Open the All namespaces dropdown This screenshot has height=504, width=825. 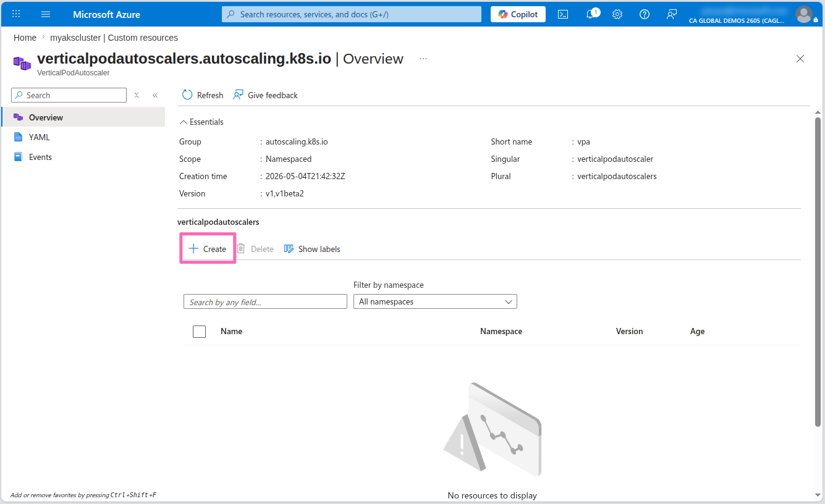click(435, 301)
